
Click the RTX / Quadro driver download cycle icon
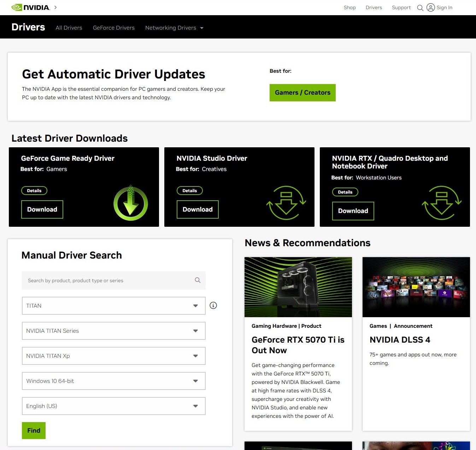coord(441,203)
